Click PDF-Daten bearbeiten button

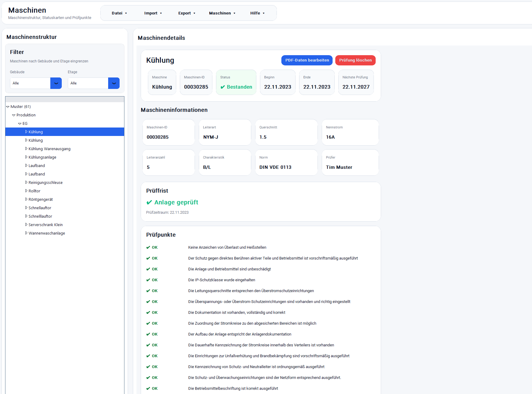[307, 60]
